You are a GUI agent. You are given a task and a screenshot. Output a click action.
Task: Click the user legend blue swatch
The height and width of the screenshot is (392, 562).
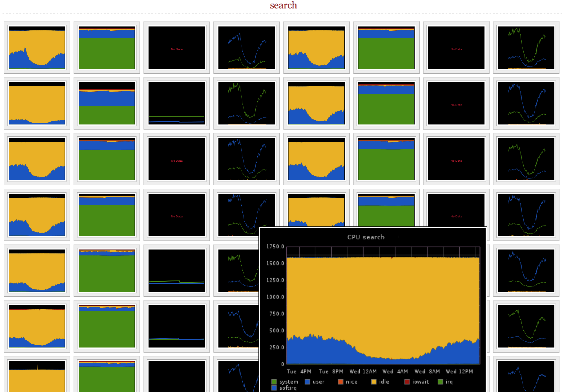pos(307,382)
